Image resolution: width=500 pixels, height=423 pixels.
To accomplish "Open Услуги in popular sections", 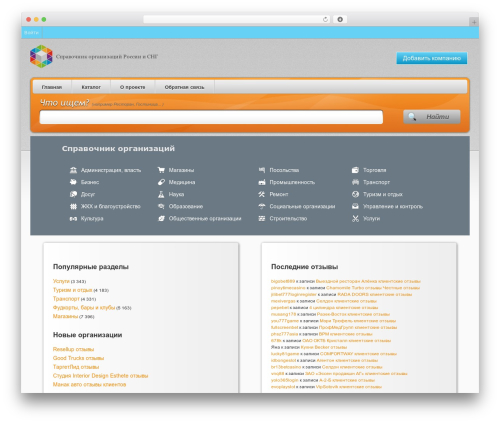I will (x=61, y=281).
